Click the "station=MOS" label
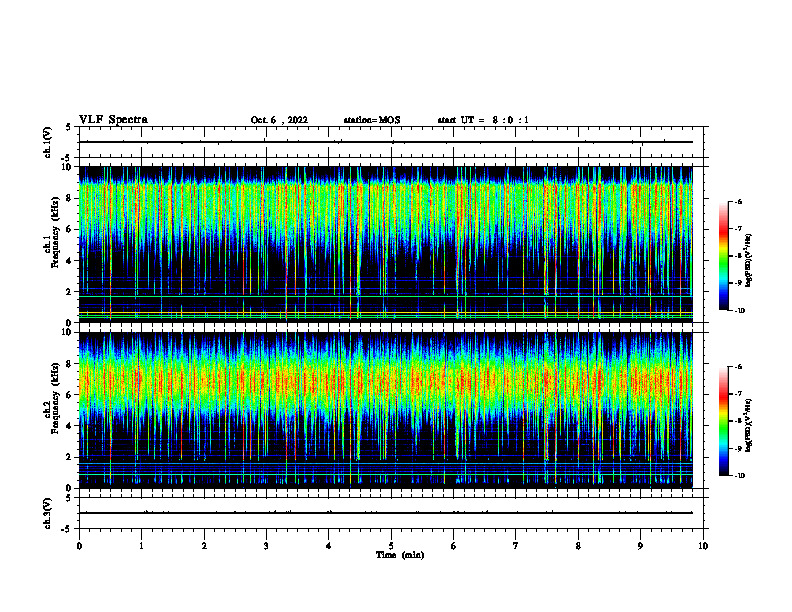Image resolution: width=792 pixels, height=612 pixels. click(372, 120)
